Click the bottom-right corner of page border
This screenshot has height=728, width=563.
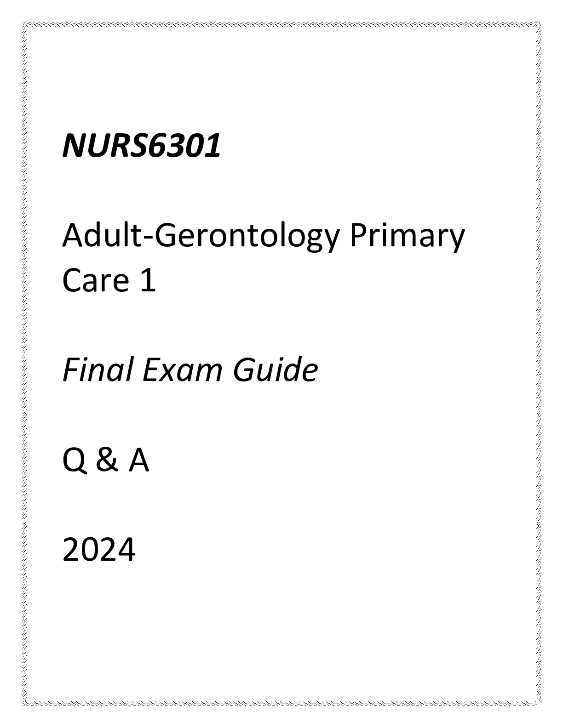pyautogui.click(x=538, y=704)
